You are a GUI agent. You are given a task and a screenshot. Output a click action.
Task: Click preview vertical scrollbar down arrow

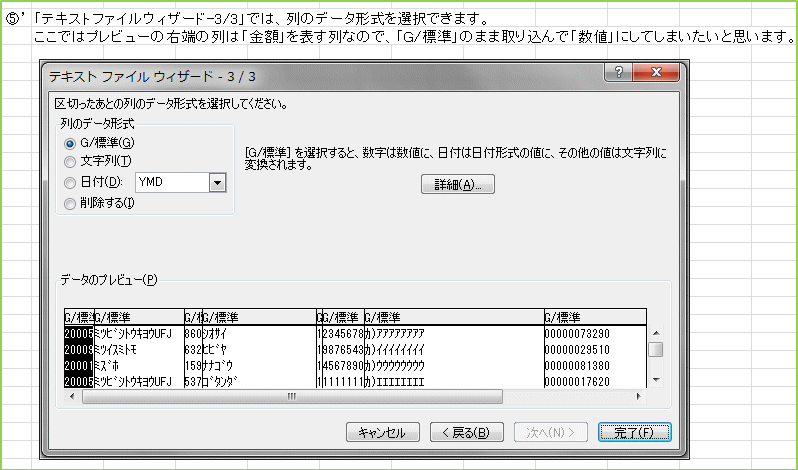click(x=657, y=380)
